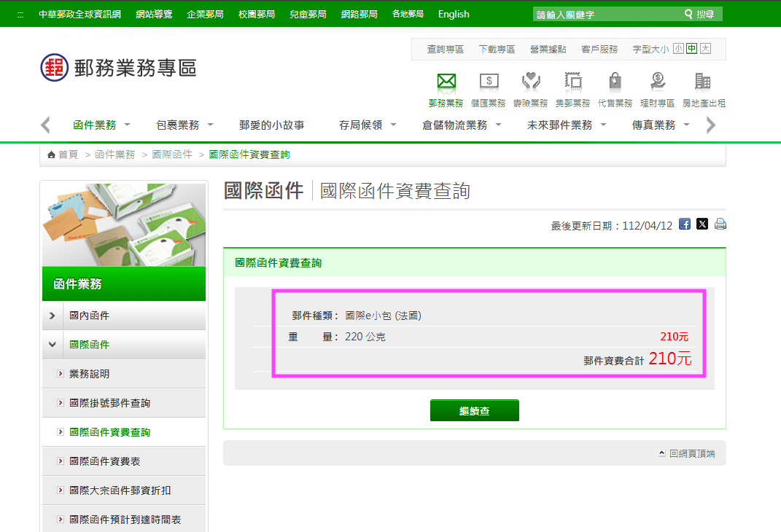Open 國際函件資費查詢 in sidebar
Viewport: 781px width, 532px height.
pyautogui.click(x=109, y=432)
